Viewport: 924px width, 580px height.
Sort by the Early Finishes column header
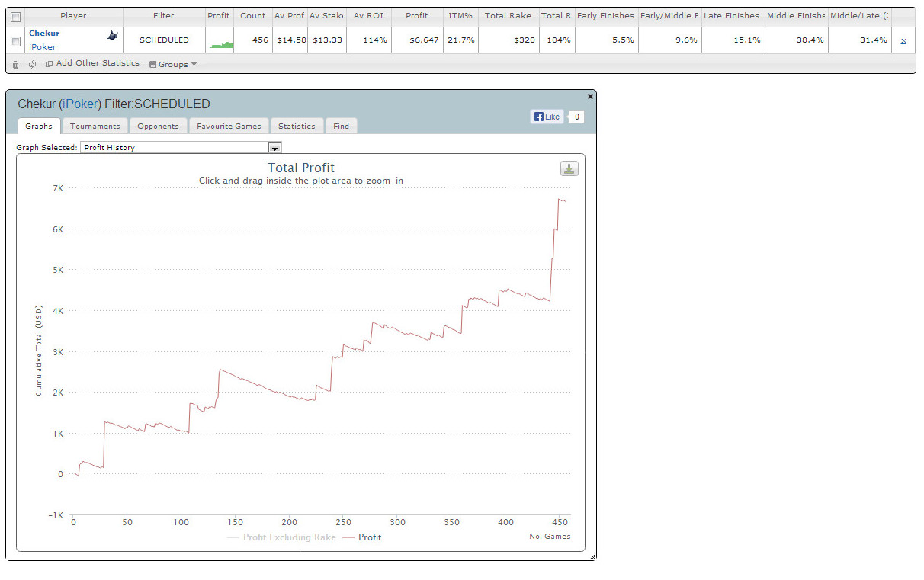click(605, 15)
